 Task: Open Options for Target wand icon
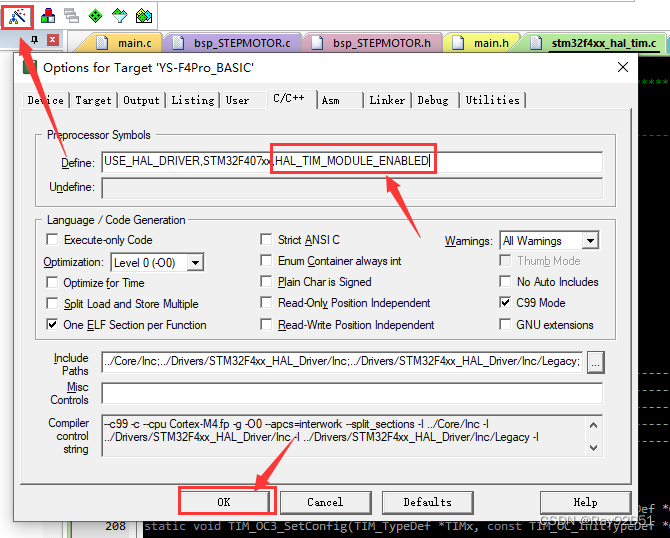point(18,17)
